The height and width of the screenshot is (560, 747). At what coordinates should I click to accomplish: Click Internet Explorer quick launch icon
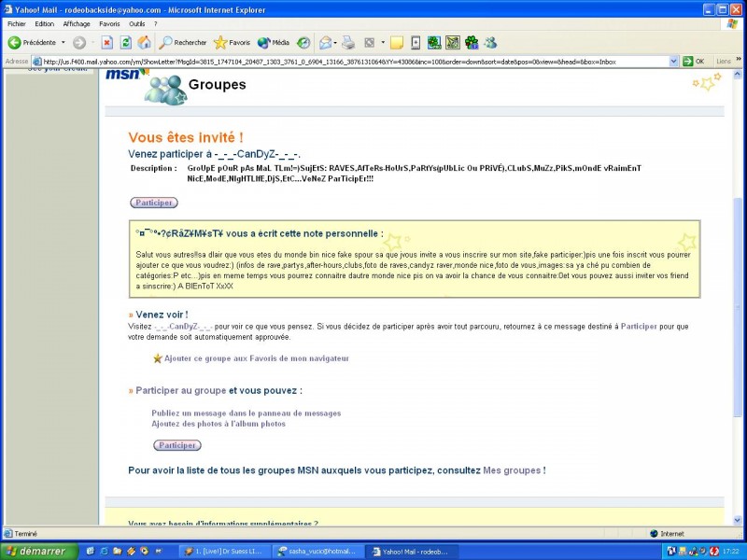[104, 552]
